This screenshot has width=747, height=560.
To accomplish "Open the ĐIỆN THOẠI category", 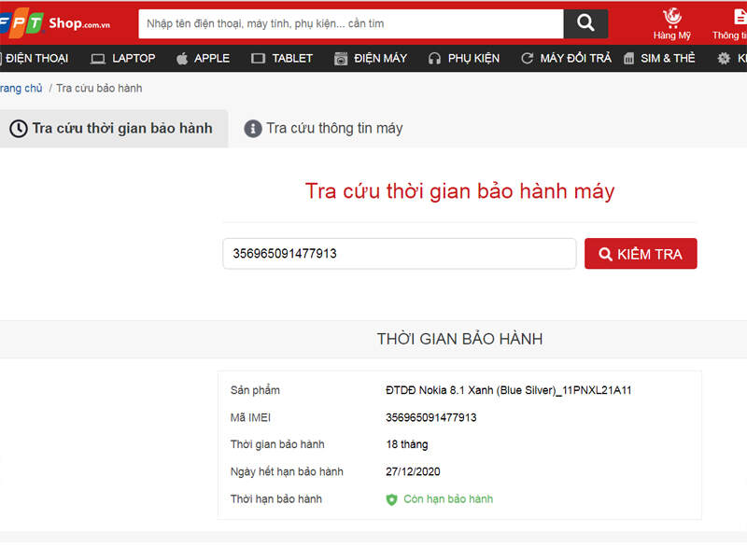I will (34, 58).
